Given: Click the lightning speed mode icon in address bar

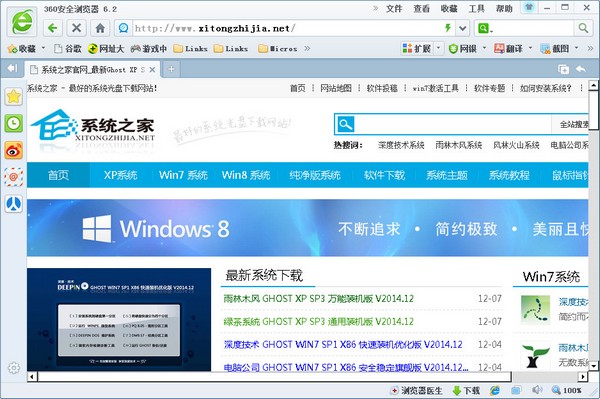Looking at the screenshot, I should pos(448,28).
